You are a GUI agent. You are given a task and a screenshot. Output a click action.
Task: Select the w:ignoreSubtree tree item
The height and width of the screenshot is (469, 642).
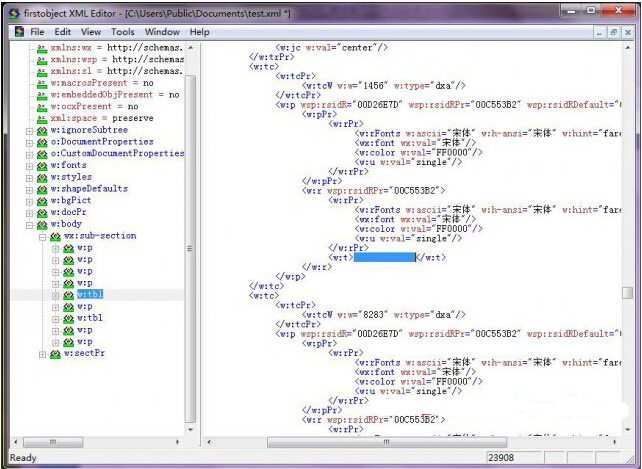[x=89, y=130]
